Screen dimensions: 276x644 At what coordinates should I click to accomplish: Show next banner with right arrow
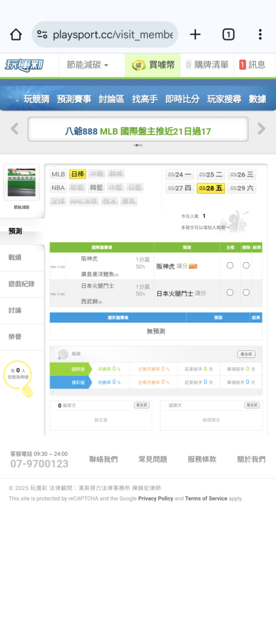(x=262, y=129)
